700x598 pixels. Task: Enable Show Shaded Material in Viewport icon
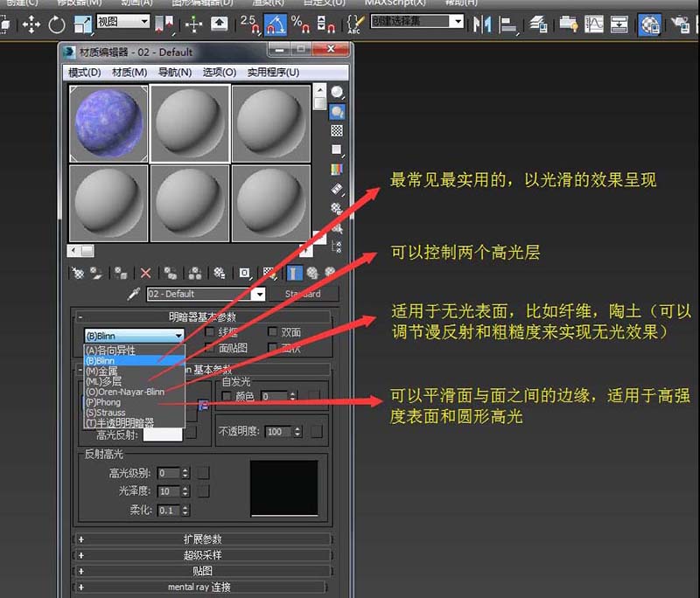(269, 273)
